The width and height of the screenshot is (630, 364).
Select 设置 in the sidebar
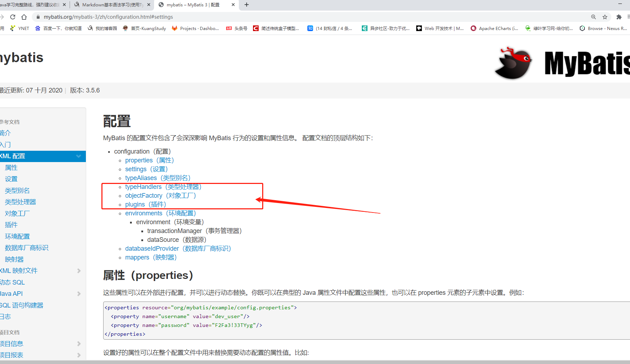click(11, 179)
